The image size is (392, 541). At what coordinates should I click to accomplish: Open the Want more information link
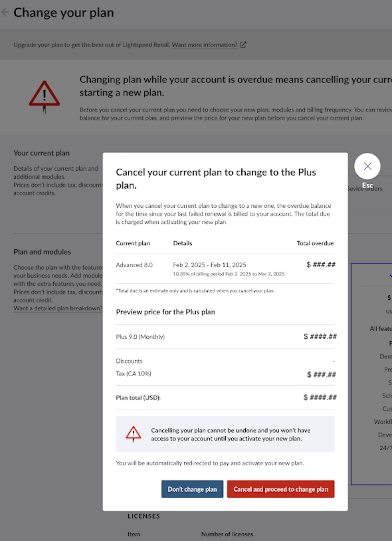(x=204, y=45)
